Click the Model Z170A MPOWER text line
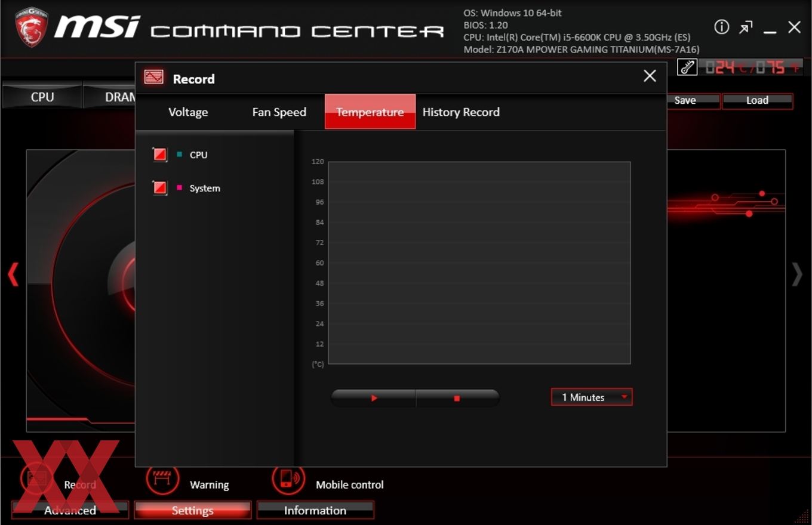 point(581,50)
